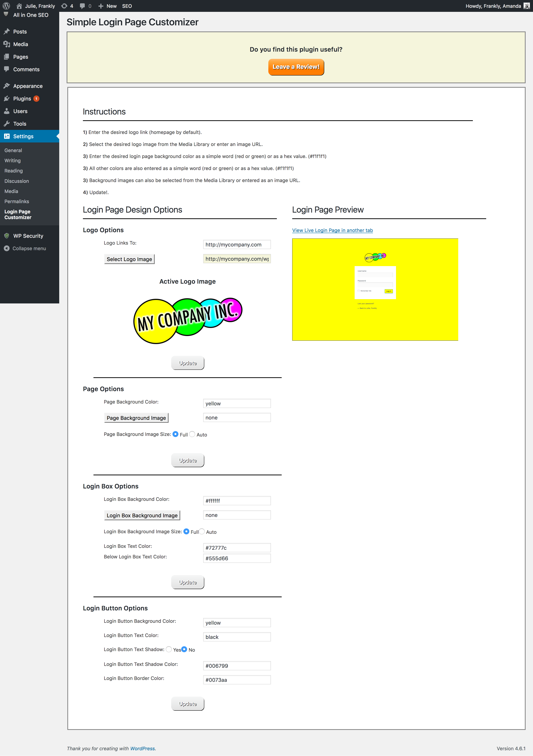Click the WordPress logo in the admin bar
The height and width of the screenshot is (756, 533).
[x=6, y=6]
